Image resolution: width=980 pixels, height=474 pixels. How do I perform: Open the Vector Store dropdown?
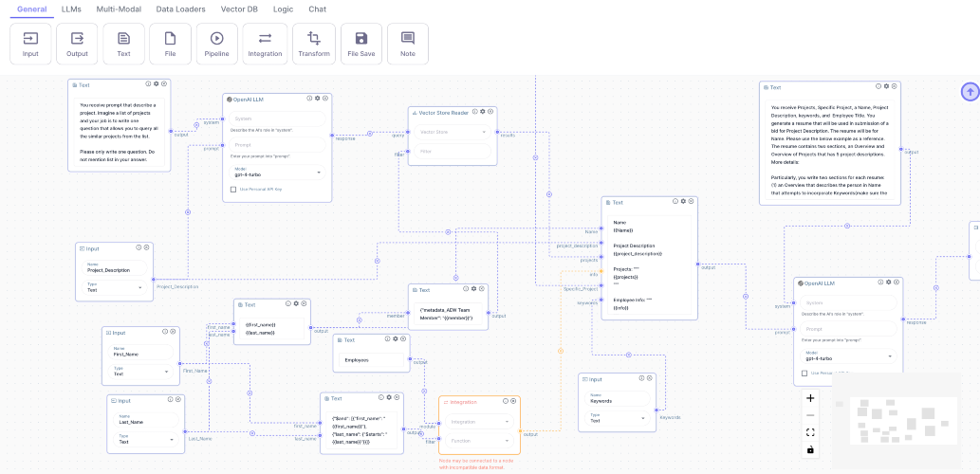453,132
